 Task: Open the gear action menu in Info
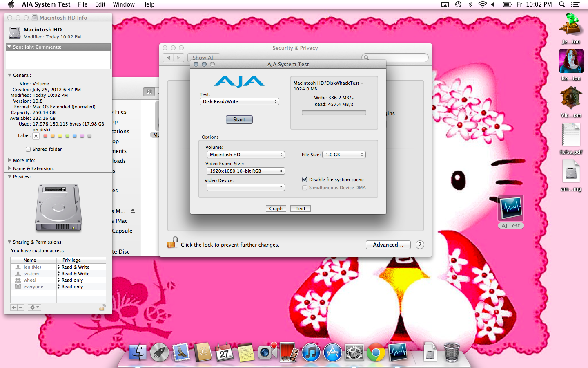click(x=34, y=307)
